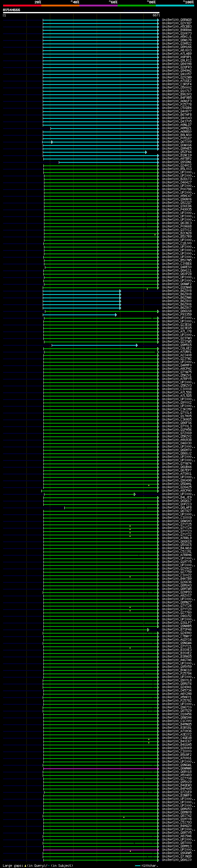
Task: Select the UniRef100_Q9SDN1 label
Action: [177, 162]
